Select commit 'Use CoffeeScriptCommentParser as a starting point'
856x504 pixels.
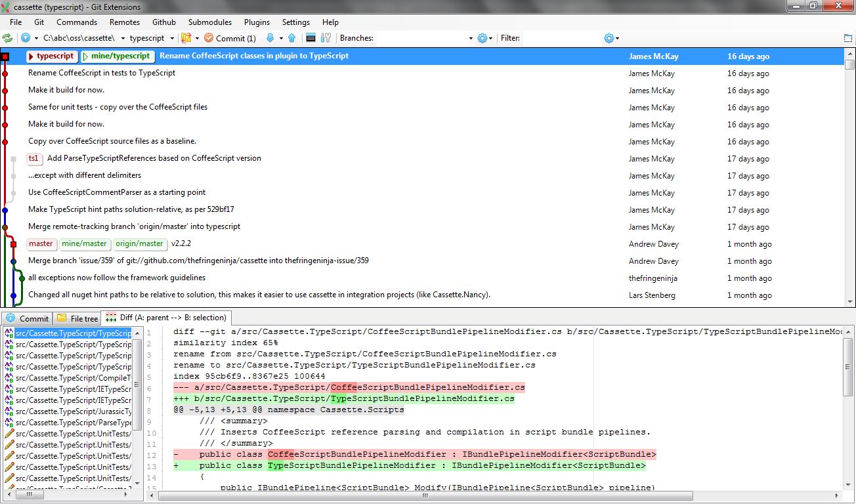point(117,192)
